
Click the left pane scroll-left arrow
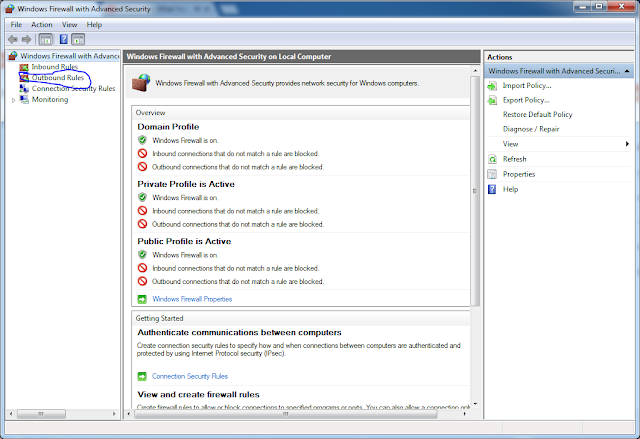(x=11, y=414)
